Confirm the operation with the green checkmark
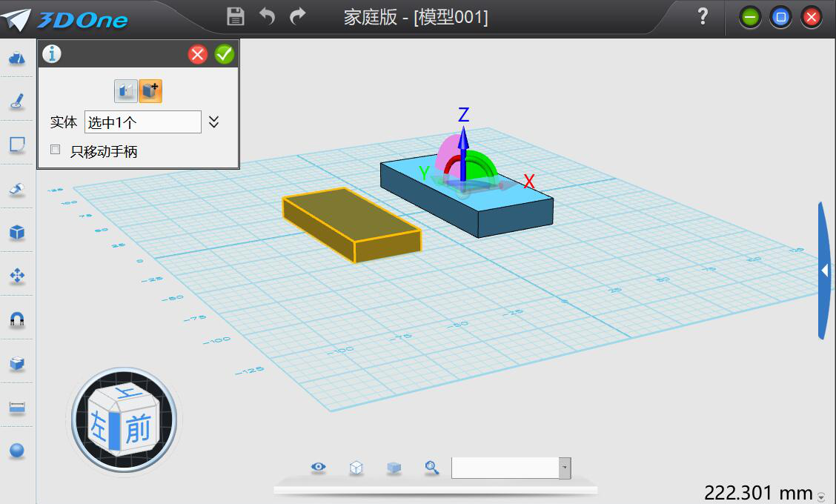The width and height of the screenshot is (836, 504). [x=225, y=53]
